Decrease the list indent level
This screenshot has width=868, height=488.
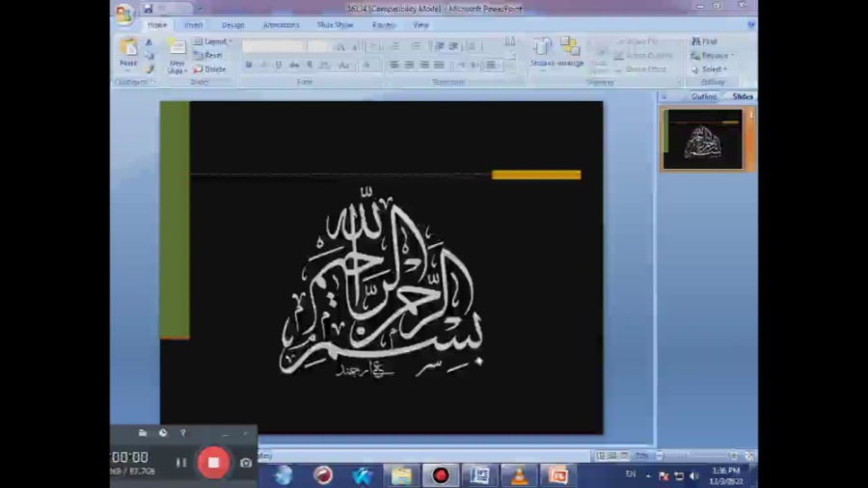point(440,46)
